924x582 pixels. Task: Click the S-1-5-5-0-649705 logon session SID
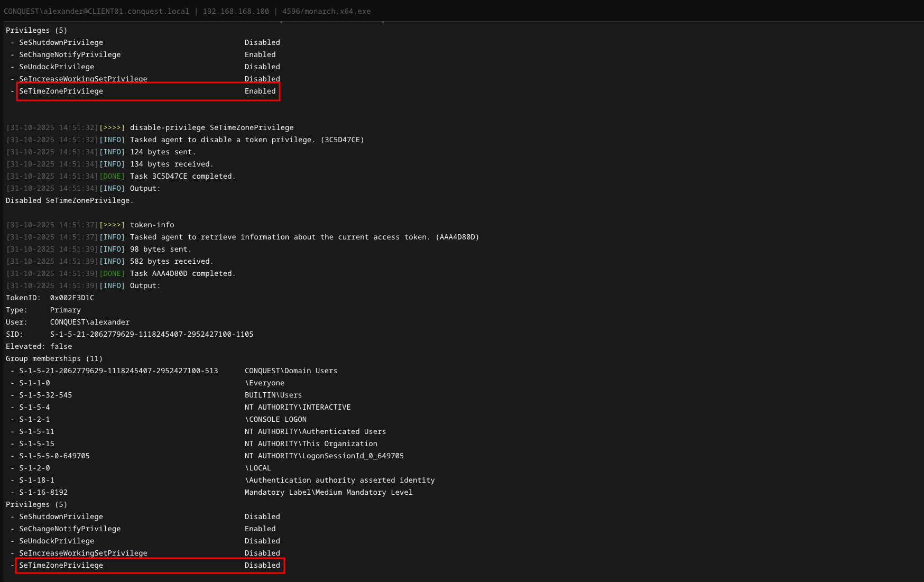[x=54, y=456]
